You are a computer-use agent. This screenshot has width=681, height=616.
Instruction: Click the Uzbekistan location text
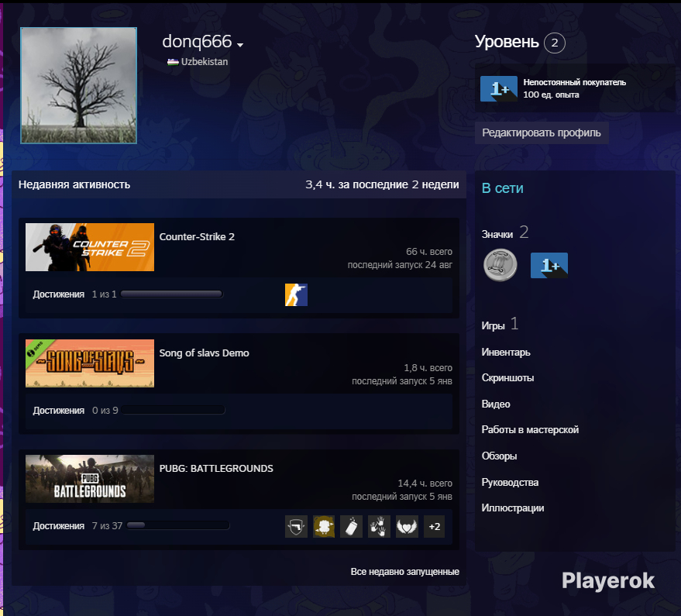[204, 62]
